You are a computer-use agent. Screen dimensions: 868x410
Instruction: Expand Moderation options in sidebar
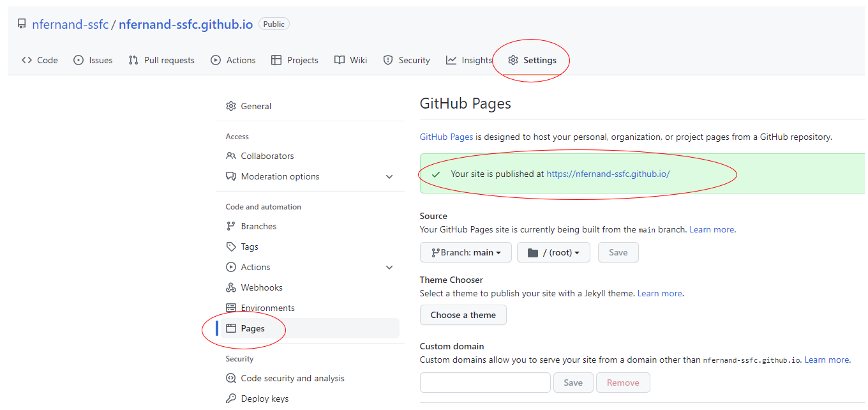(389, 176)
